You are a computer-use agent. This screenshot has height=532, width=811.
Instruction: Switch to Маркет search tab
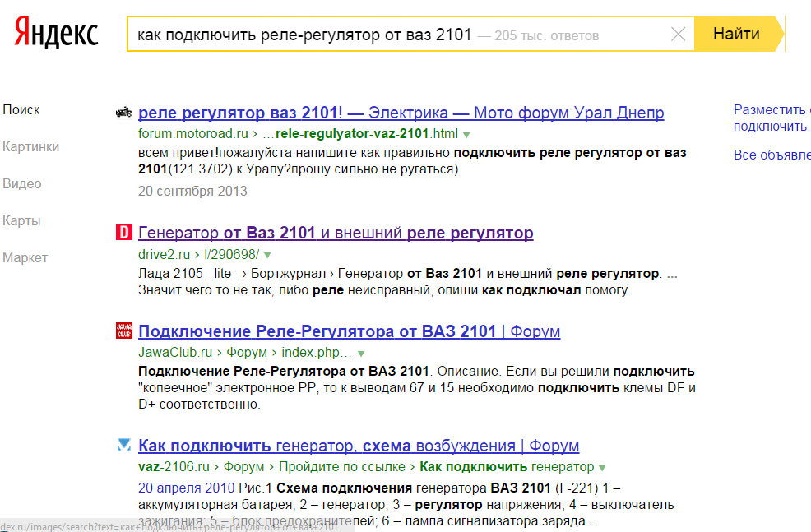tap(25, 257)
